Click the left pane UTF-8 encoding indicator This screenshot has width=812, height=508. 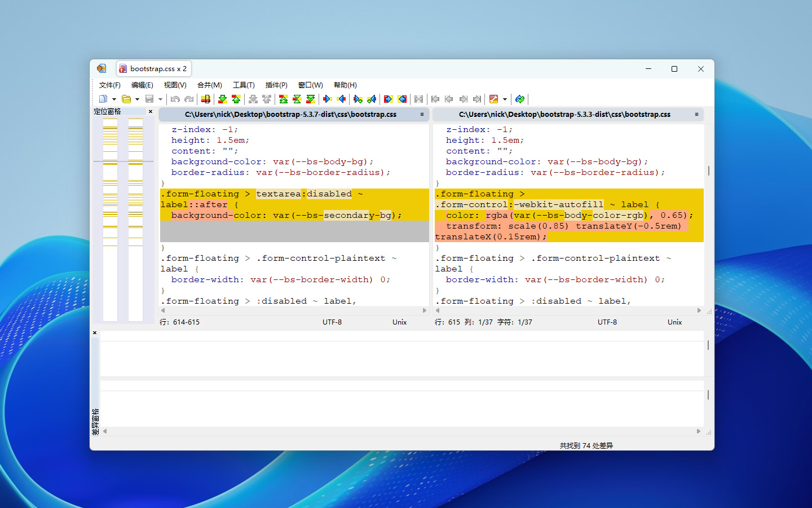pyautogui.click(x=332, y=322)
